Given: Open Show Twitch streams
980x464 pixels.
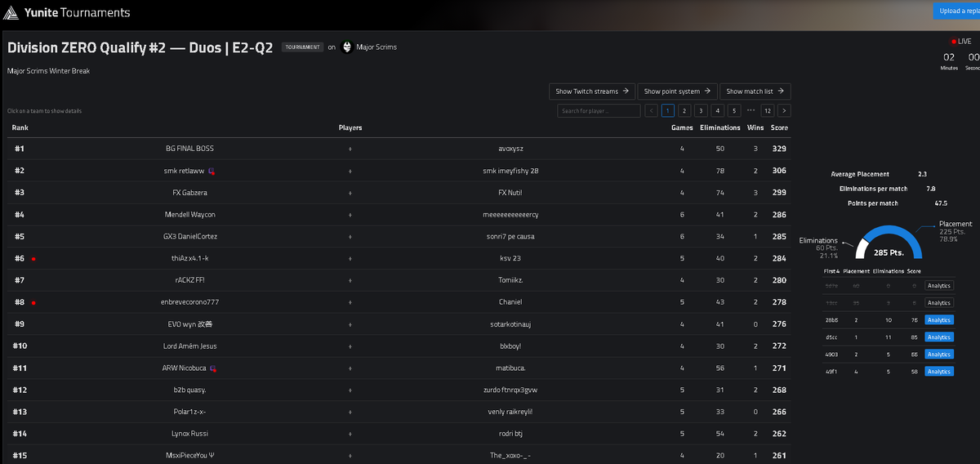Looking at the screenshot, I should coord(592,91).
